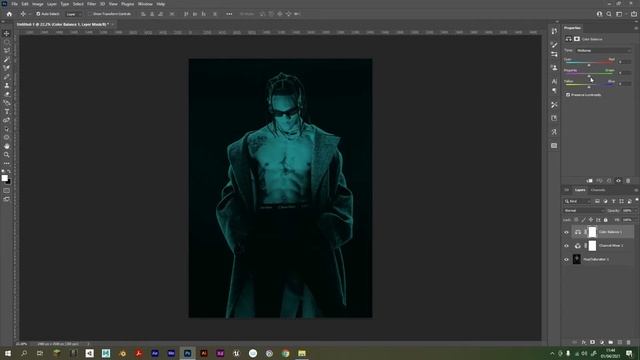Delete layer trash icon in Layers panel
Viewport: 640px width, 360px height.
click(629, 342)
